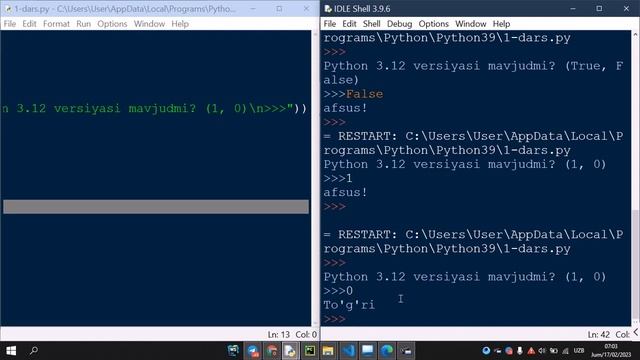Viewport: 640px width, 360px height.
Task: Open File Explorer from the taskbar
Action: tap(328, 351)
